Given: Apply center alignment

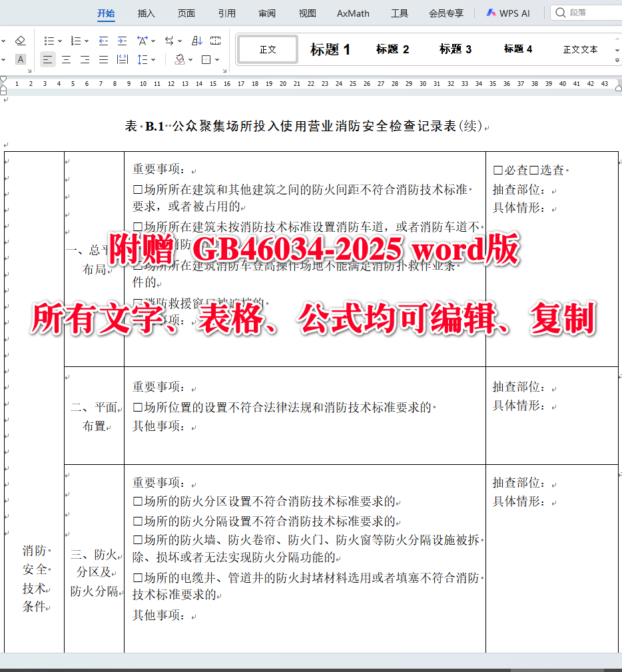Looking at the screenshot, I should click(65, 59).
